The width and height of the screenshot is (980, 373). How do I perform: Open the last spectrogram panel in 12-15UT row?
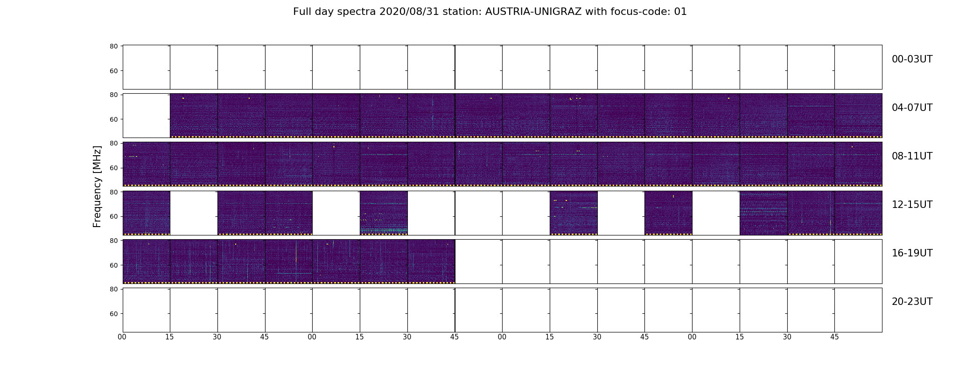click(858, 213)
